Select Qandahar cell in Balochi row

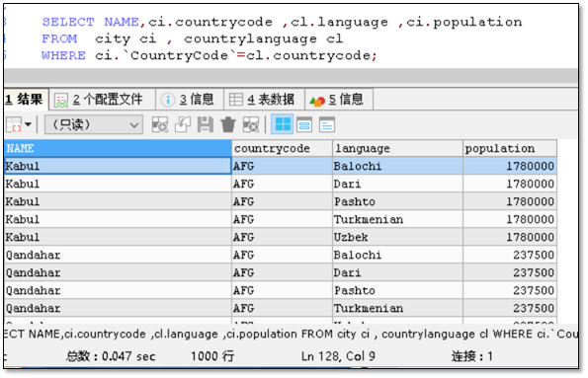coord(118,255)
